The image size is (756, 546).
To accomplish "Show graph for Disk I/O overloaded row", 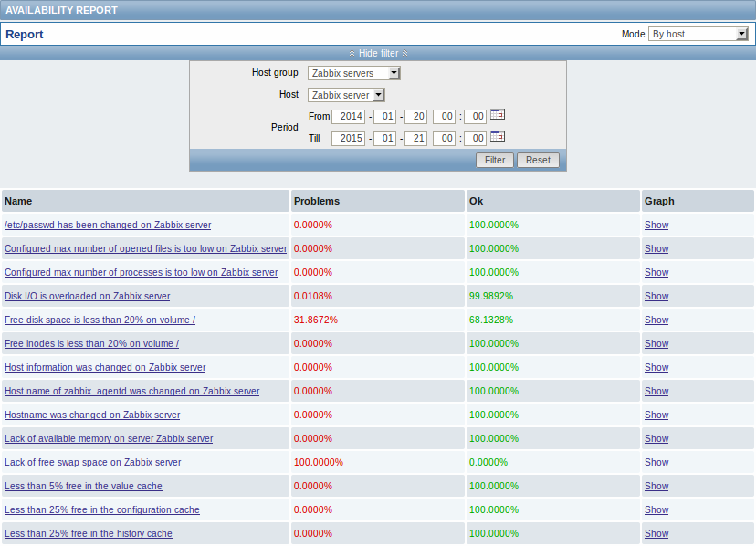I will click(656, 296).
